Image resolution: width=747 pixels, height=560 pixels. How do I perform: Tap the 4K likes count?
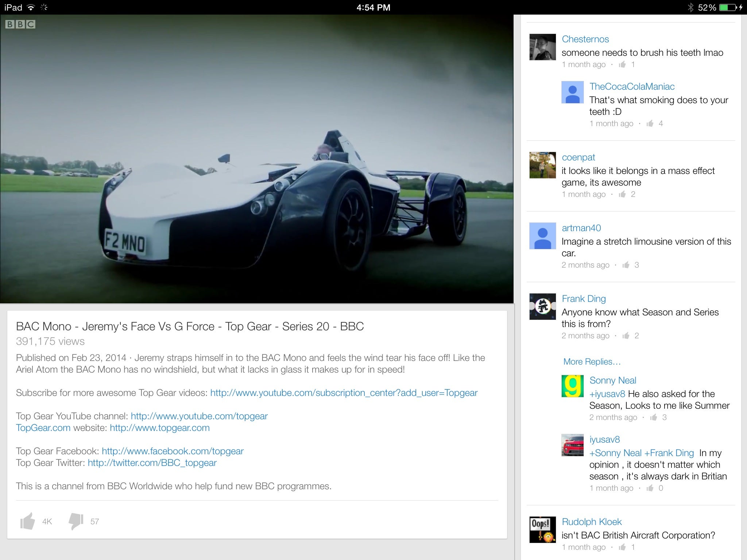point(47,521)
